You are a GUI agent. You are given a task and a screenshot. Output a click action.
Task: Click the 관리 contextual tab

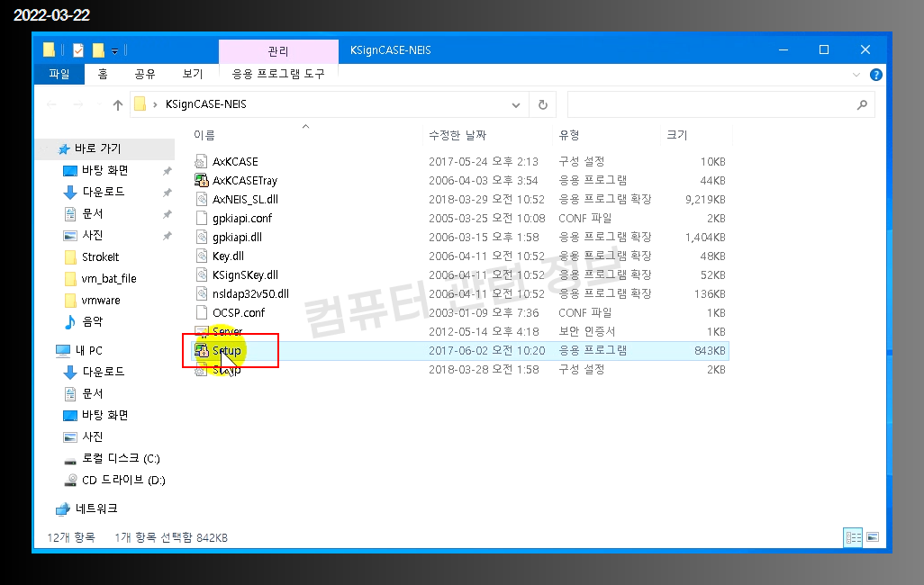pyautogui.click(x=278, y=51)
